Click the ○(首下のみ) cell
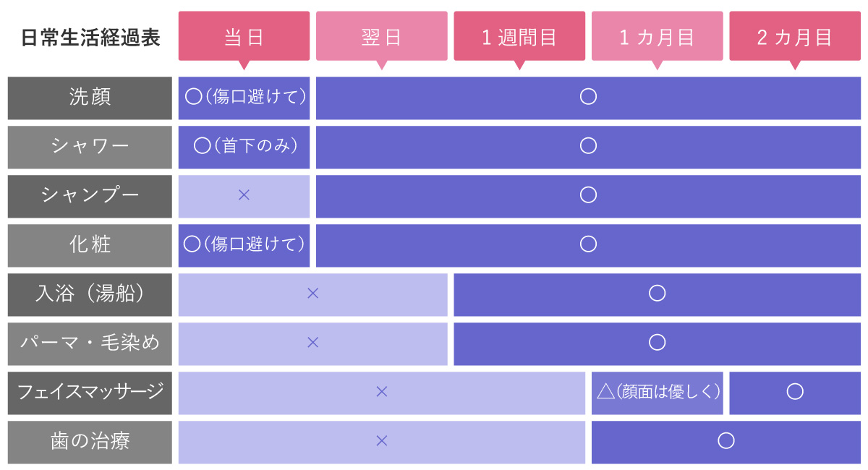The width and height of the screenshot is (868, 470). pyautogui.click(x=244, y=147)
